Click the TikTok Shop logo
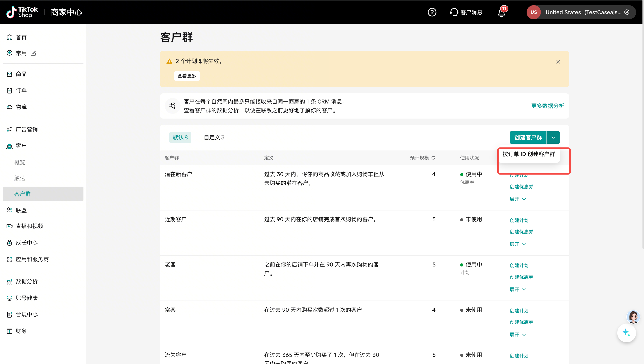The image size is (644, 364). pyautogui.click(x=22, y=12)
